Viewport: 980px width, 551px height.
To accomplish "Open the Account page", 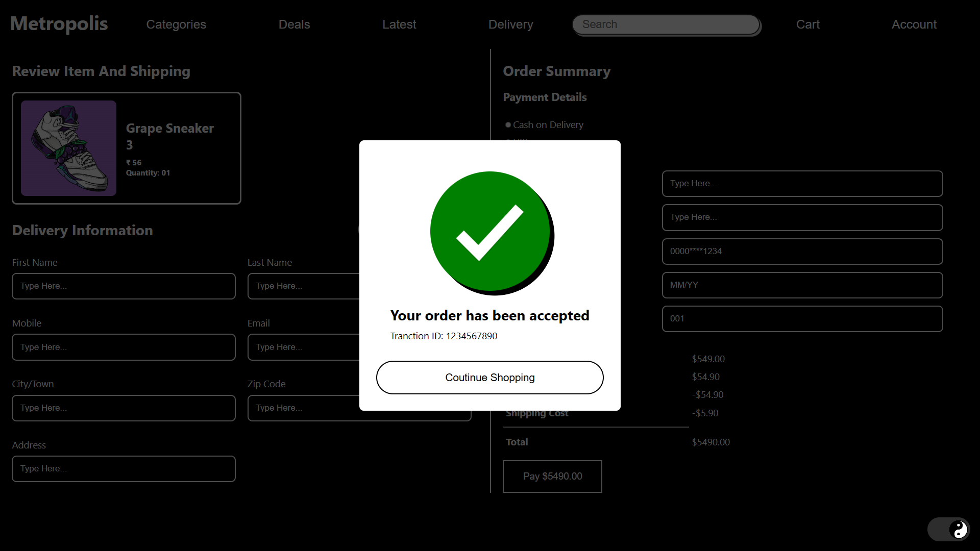I will point(914,24).
